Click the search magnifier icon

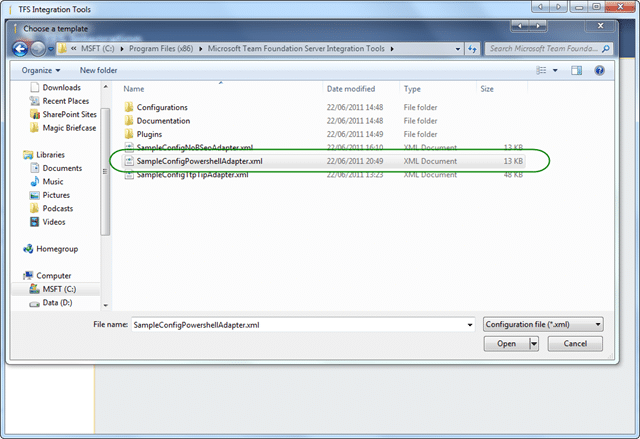click(606, 49)
